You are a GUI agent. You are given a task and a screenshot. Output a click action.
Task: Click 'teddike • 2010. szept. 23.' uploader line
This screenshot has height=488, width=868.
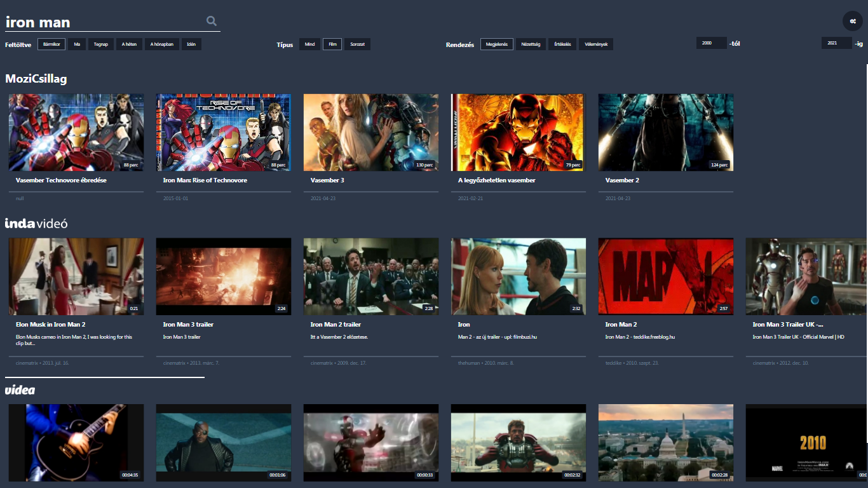[x=632, y=363]
